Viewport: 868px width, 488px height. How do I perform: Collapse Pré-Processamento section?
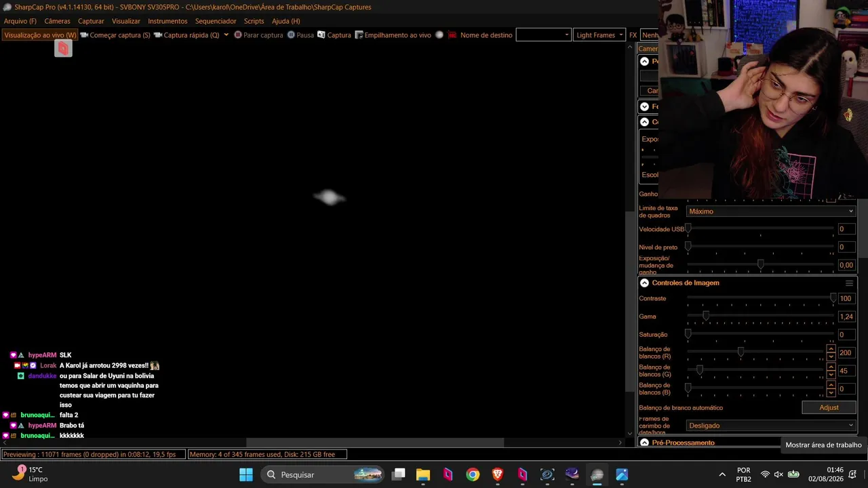pyautogui.click(x=644, y=443)
